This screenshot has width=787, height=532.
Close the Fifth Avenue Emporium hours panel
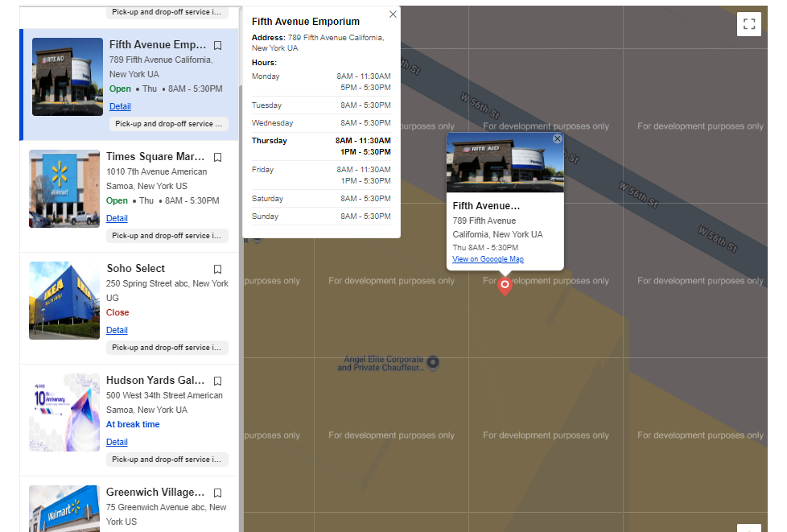393,14
